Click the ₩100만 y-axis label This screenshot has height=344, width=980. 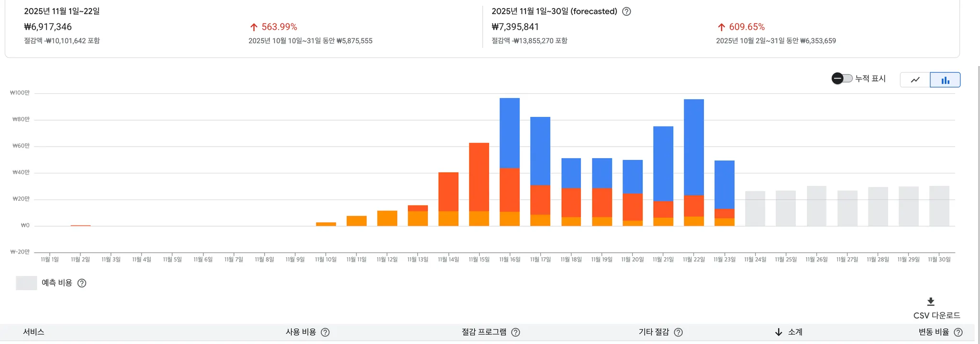coord(20,93)
